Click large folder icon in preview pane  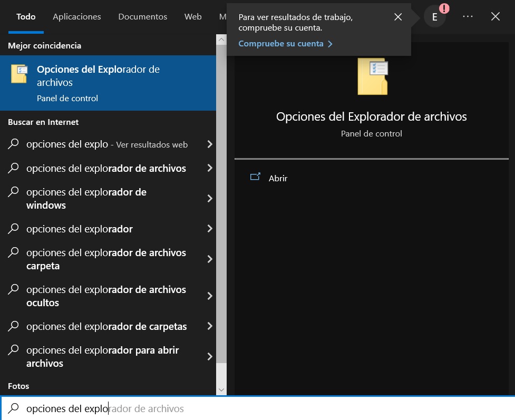(373, 76)
